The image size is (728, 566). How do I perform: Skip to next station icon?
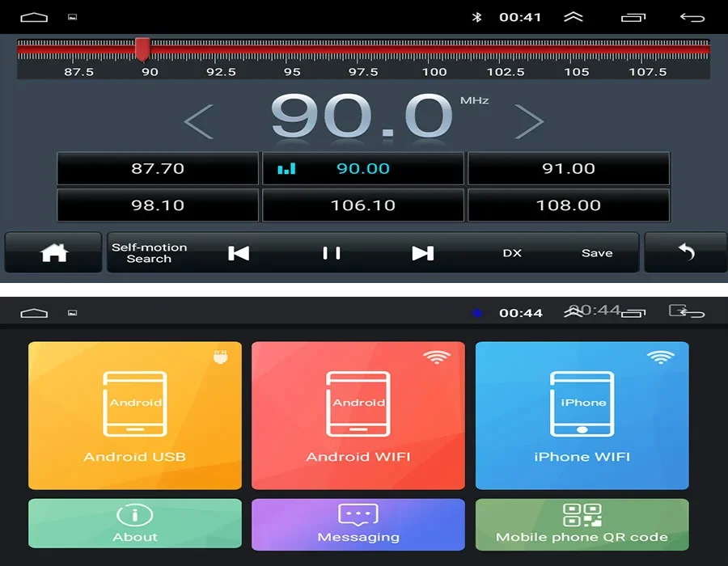coord(422,253)
